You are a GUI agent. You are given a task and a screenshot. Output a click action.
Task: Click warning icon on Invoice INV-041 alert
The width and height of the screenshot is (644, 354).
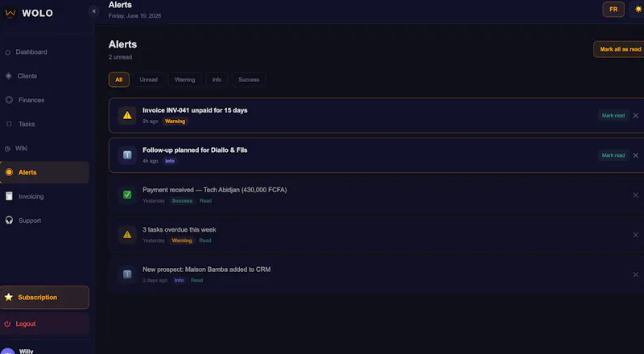(127, 115)
